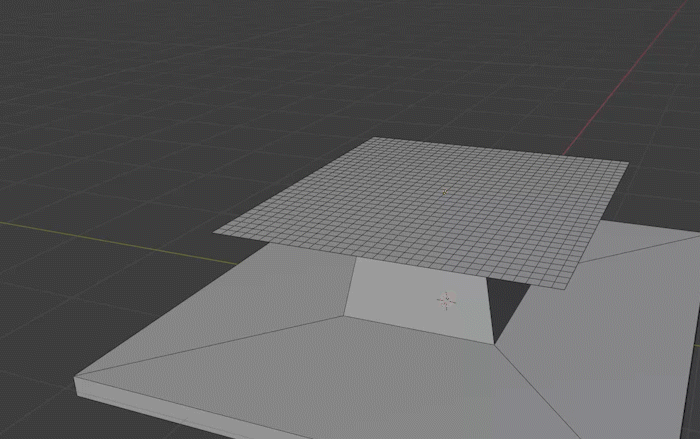Image resolution: width=700 pixels, height=439 pixels.
Task: Click the orange origin point of the plane
Action: pos(445,192)
